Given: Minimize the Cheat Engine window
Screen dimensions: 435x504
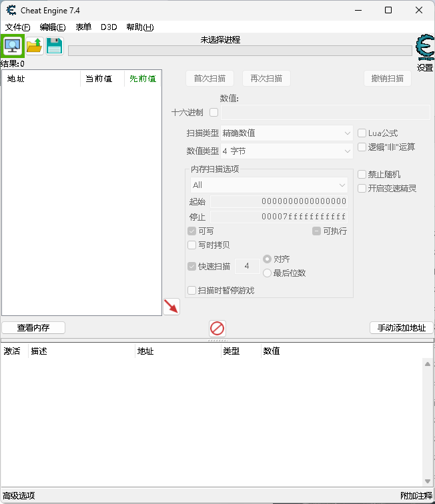Looking at the screenshot, I should pyautogui.click(x=358, y=10).
